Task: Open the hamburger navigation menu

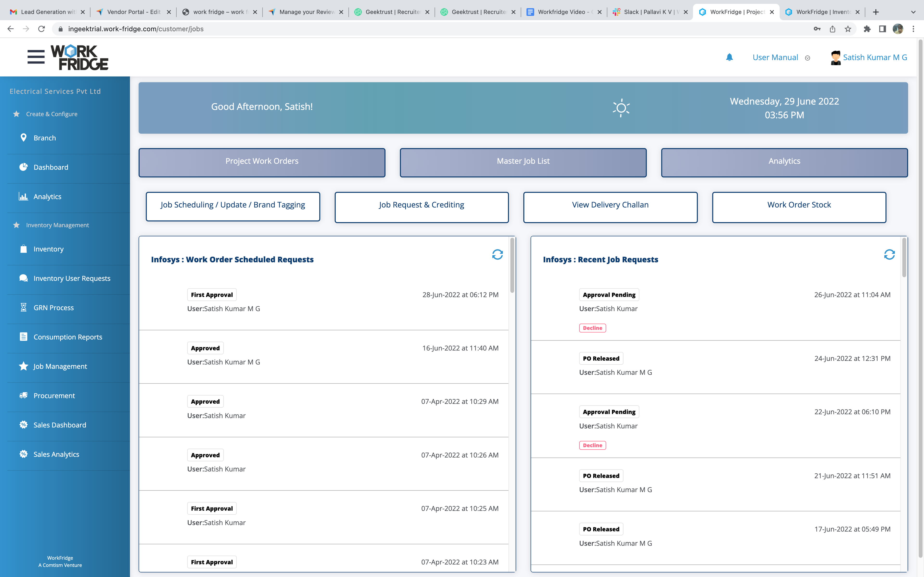Action: click(x=36, y=56)
